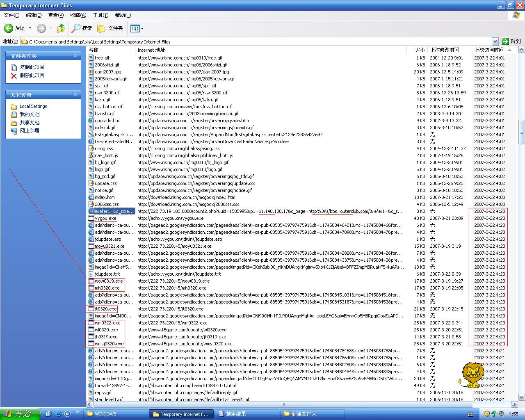
Task: Select the rising.css file name
Action: click(x=104, y=148)
